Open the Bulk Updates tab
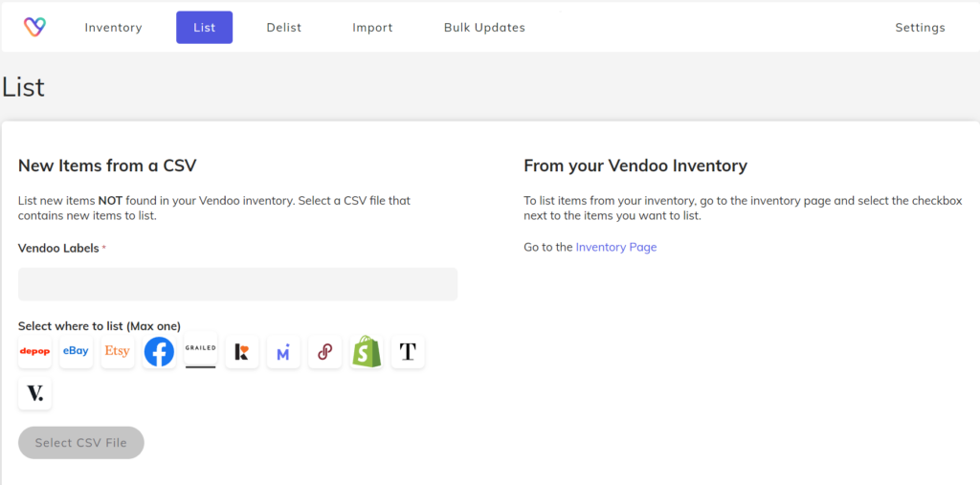This screenshot has width=980, height=485. (x=484, y=28)
